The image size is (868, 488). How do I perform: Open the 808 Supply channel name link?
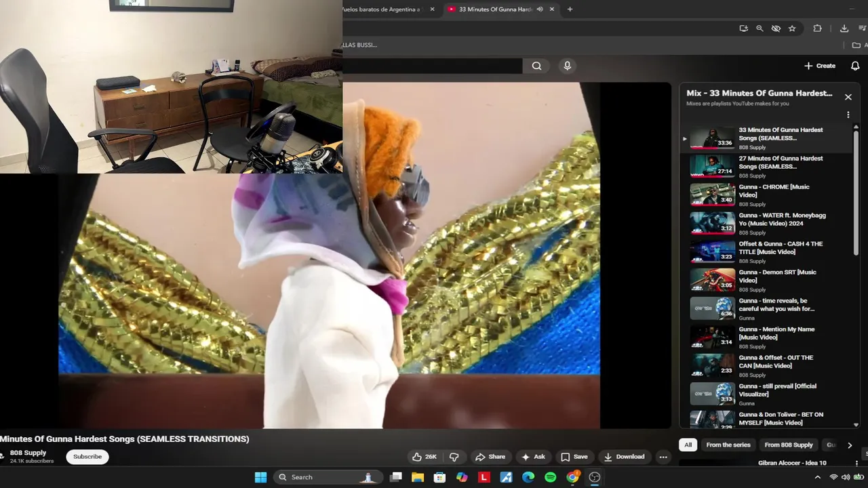[x=28, y=453]
